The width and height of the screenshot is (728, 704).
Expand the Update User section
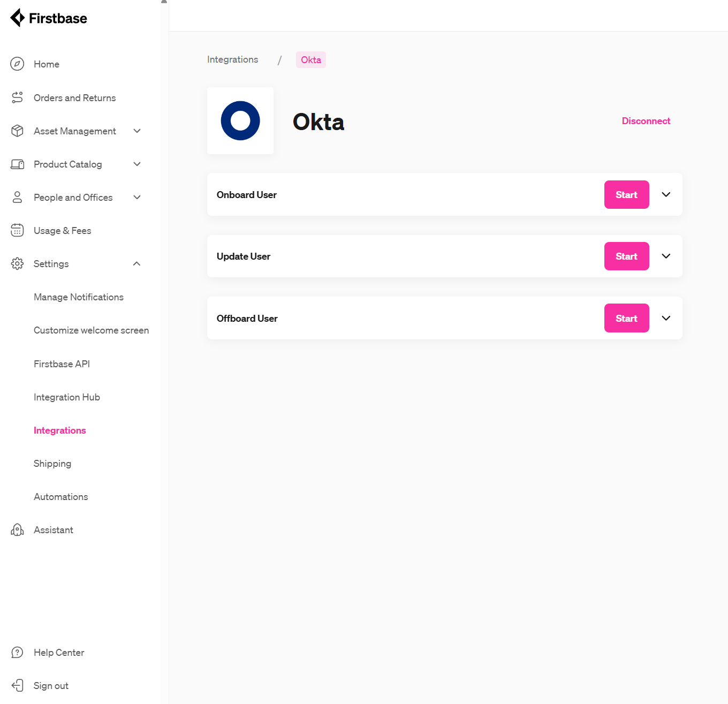coord(666,256)
